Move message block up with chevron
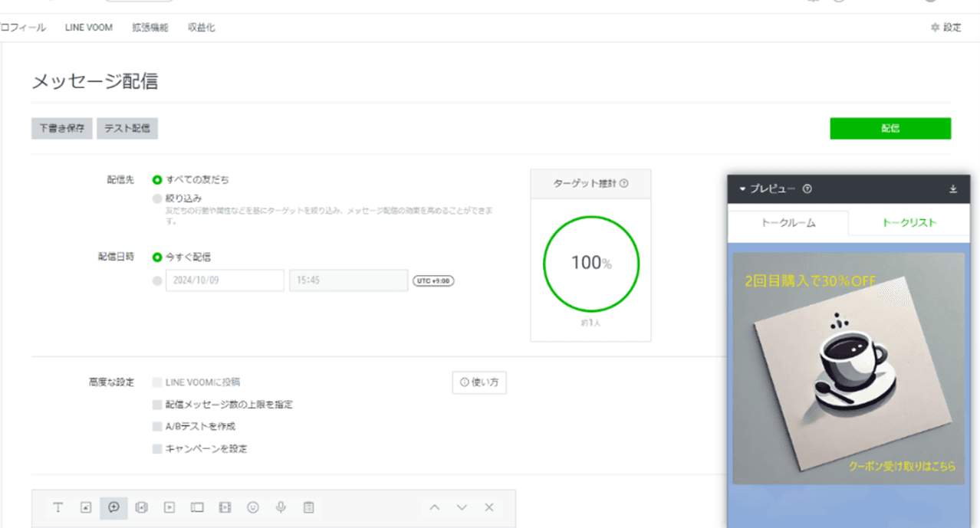The height and width of the screenshot is (528, 980). (x=434, y=507)
